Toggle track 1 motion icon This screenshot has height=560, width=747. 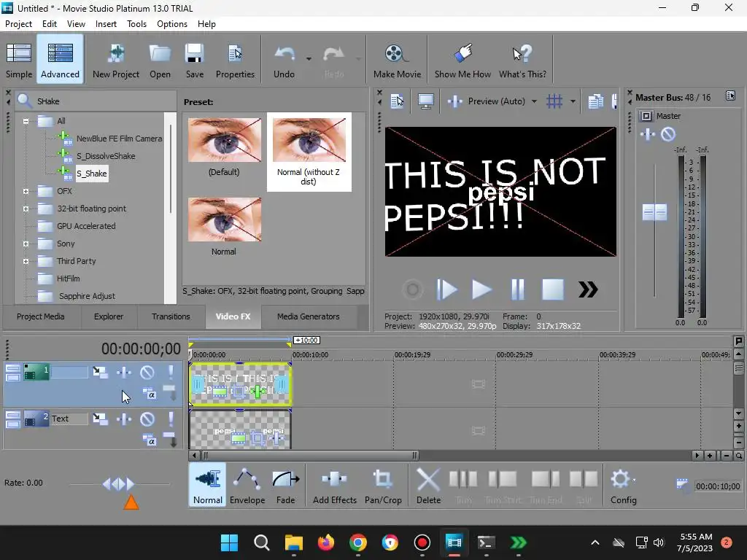(x=100, y=372)
